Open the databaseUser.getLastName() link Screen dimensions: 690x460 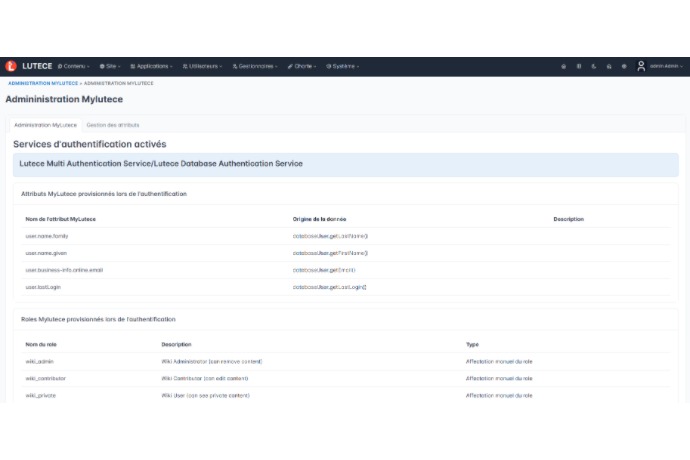tap(330, 236)
